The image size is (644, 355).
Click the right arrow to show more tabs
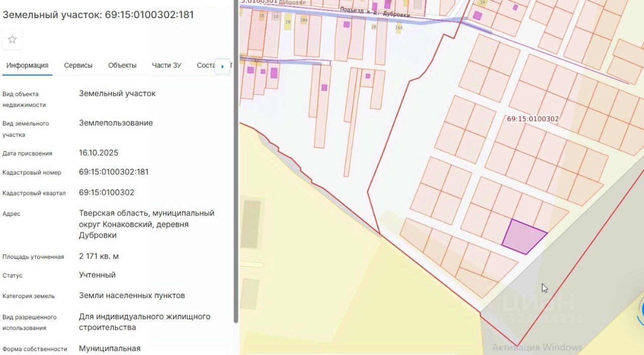click(222, 66)
